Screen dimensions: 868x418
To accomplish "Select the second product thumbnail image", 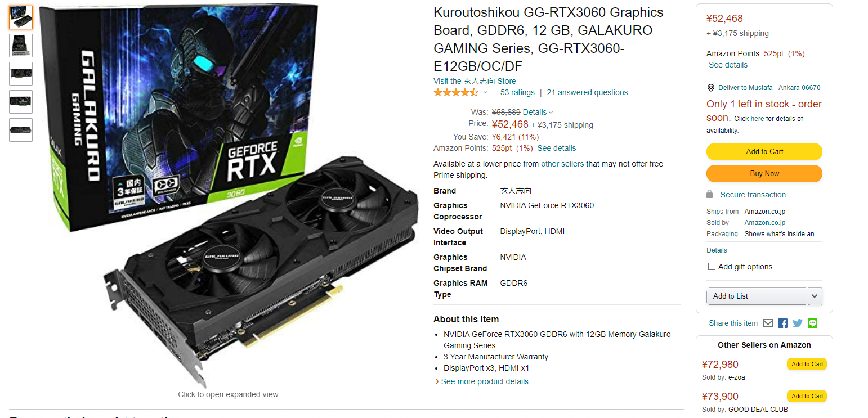I will (21, 46).
